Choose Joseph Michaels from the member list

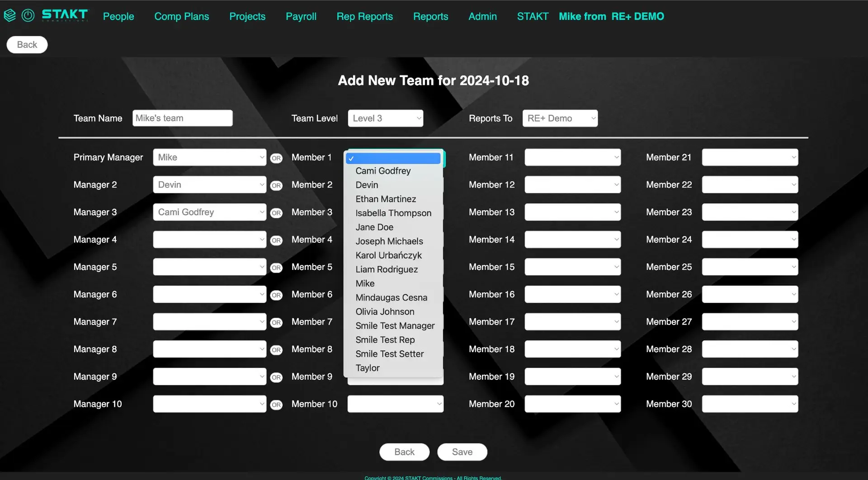(389, 241)
